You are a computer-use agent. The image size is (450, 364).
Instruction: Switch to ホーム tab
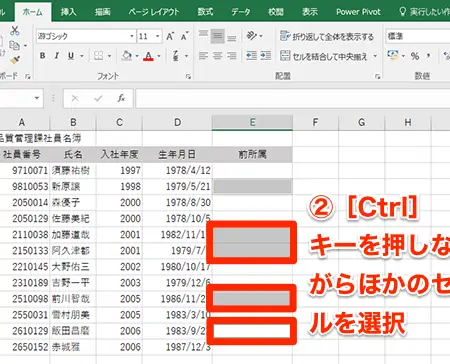point(33,12)
